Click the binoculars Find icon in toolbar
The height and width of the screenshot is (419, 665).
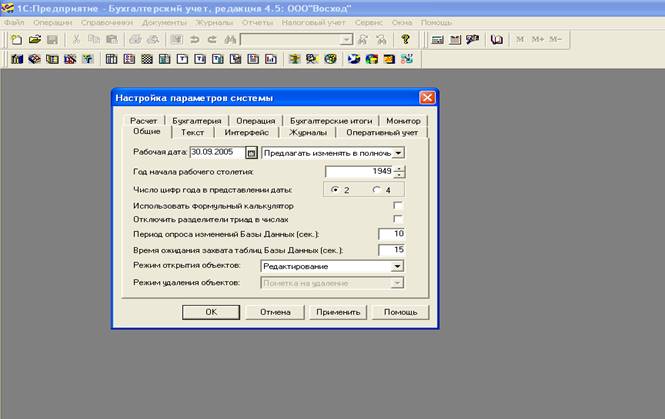(x=229, y=39)
